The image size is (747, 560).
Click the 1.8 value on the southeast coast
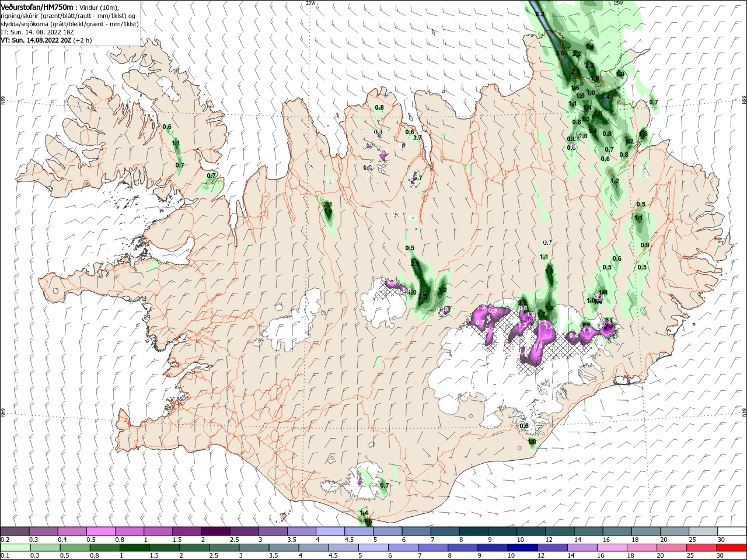click(x=532, y=442)
